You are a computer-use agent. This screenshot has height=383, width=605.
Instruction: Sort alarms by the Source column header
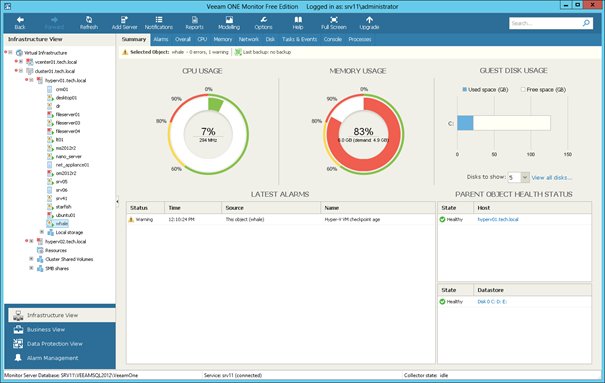[271, 208]
